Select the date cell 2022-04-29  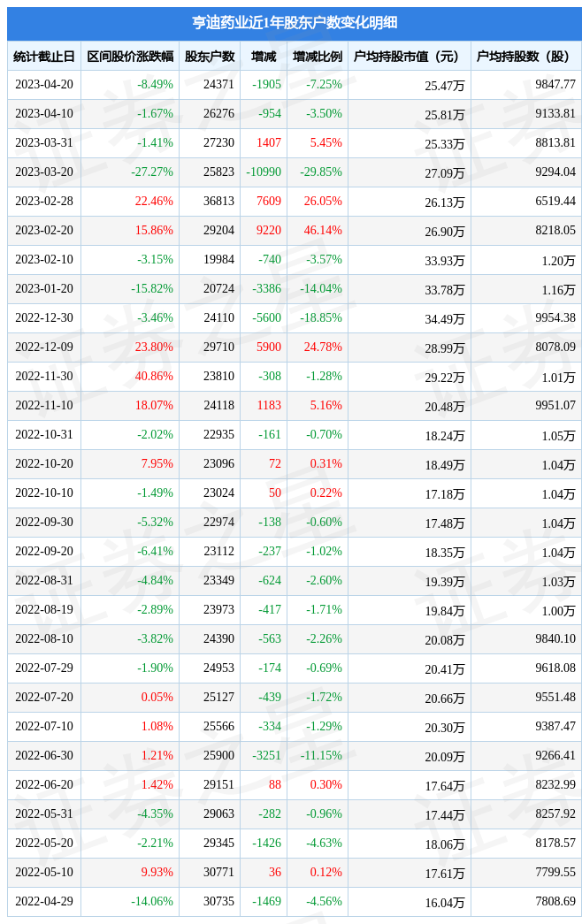coord(44,901)
